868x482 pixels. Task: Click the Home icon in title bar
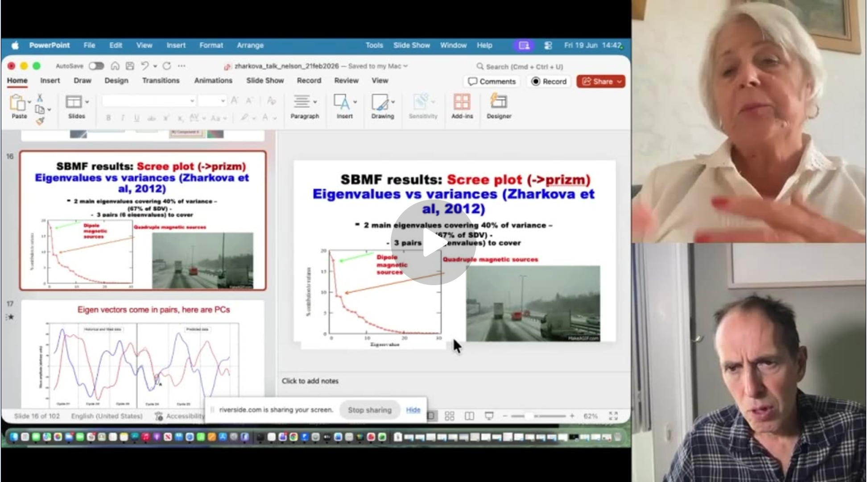pyautogui.click(x=115, y=66)
